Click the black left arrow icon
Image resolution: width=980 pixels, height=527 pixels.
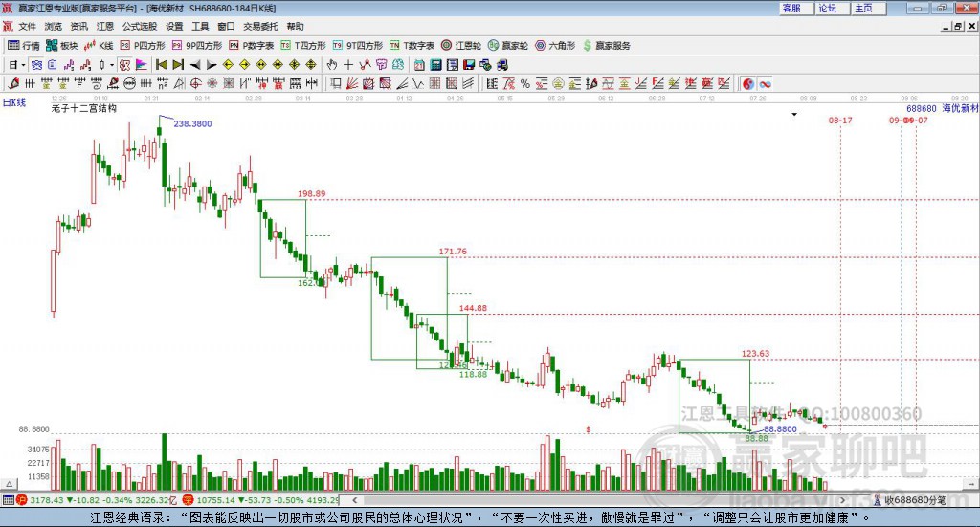(195, 65)
